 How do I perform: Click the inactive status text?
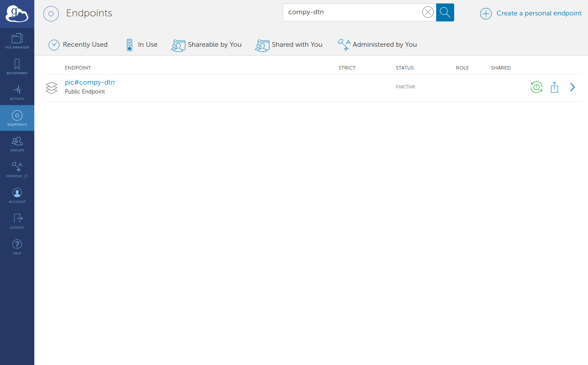coord(405,87)
